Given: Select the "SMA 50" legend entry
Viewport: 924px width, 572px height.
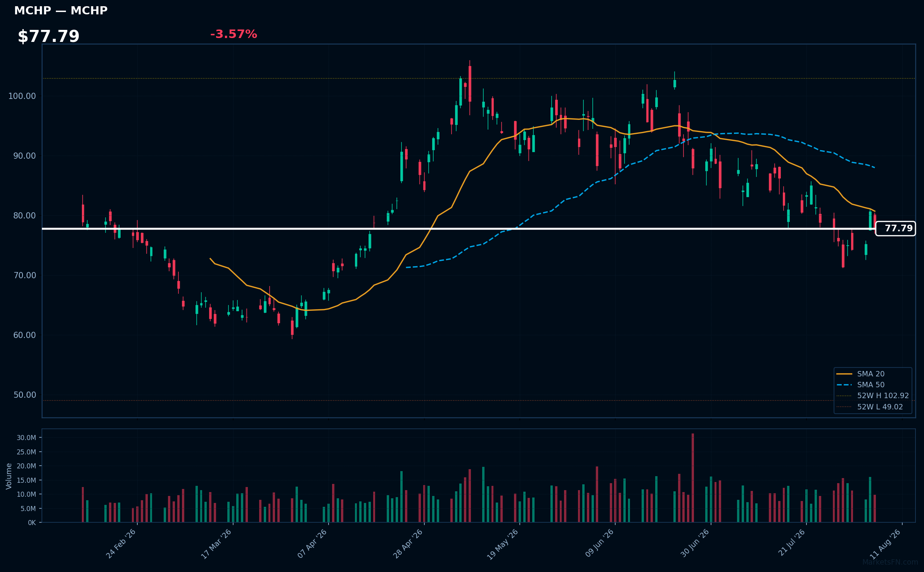Looking at the screenshot, I should pos(860,385).
